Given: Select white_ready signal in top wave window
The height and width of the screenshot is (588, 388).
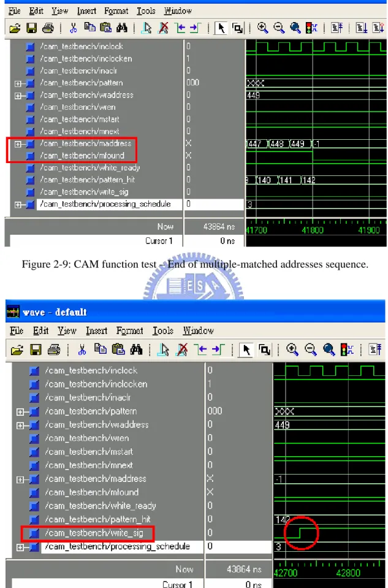Looking at the screenshot, I should (x=89, y=167).
